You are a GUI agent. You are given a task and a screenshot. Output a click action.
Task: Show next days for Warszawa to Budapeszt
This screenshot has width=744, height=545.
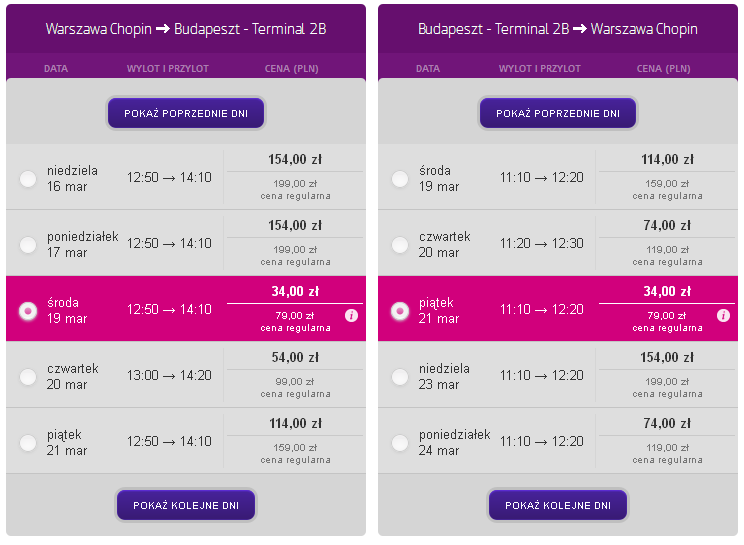click(x=186, y=505)
